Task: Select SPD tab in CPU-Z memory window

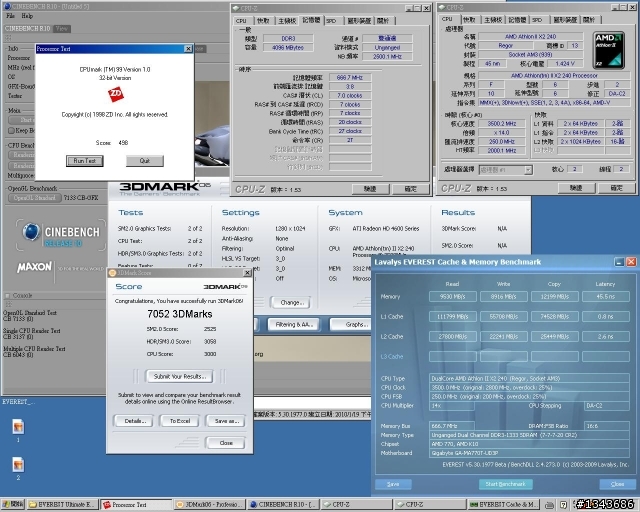Action: 331,20
